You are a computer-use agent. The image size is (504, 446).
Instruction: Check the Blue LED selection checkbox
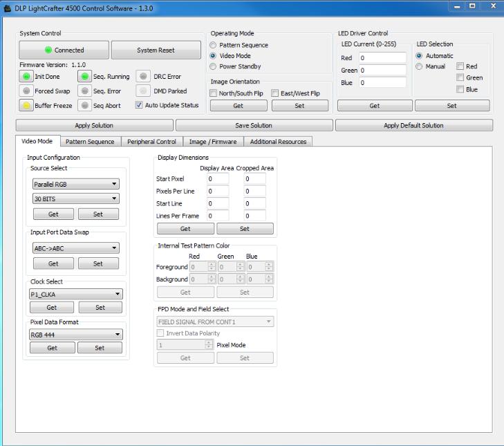[460, 89]
